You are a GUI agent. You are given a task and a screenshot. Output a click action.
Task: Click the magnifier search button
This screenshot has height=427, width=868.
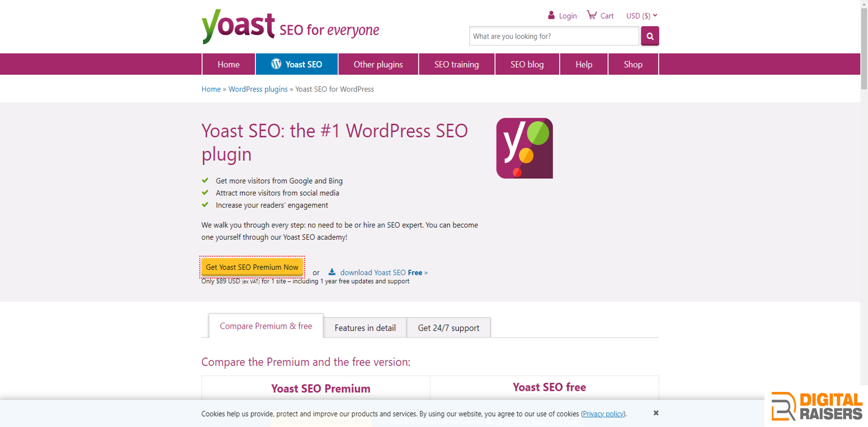tap(650, 36)
